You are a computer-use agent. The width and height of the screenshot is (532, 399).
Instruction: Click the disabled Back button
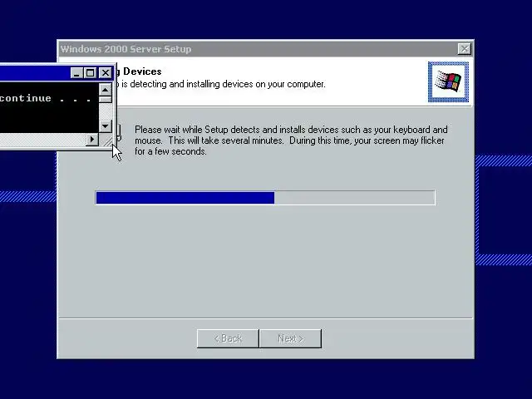click(x=228, y=338)
